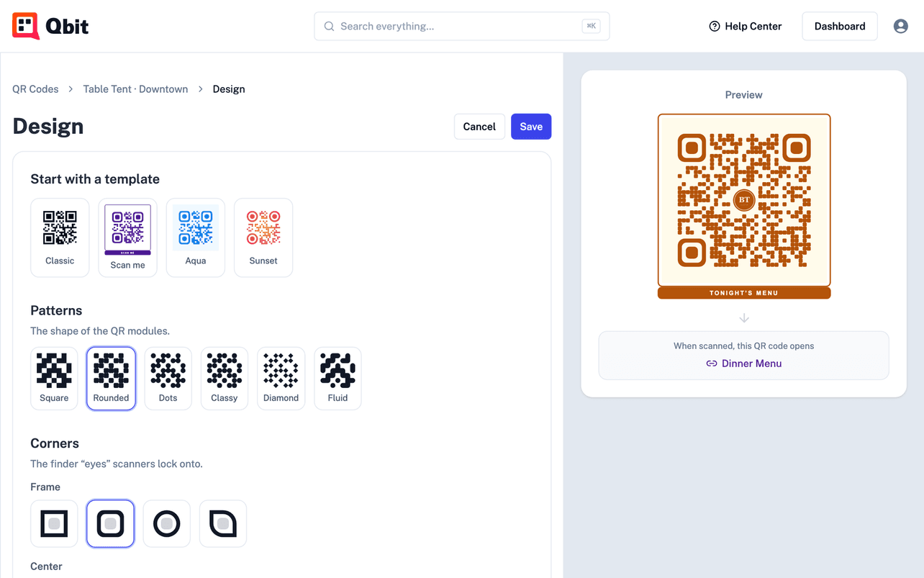This screenshot has width=924, height=578.
Task: Click the Cancel button
Action: click(x=479, y=127)
